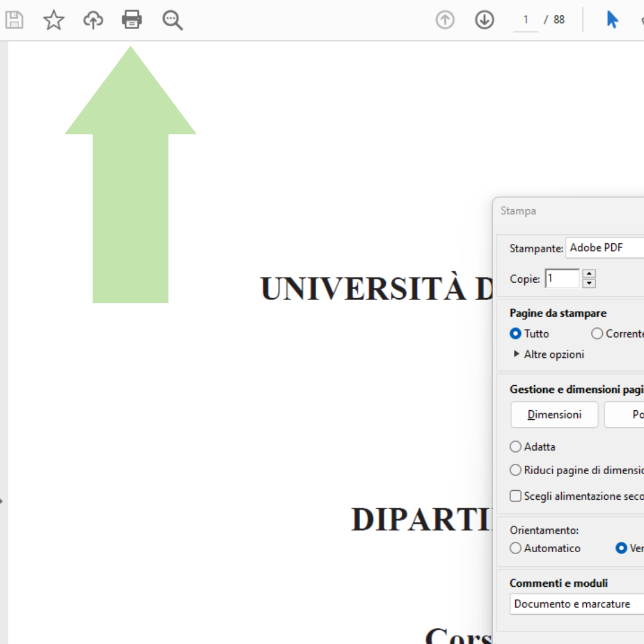Select the Tutto pages radio button
This screenshot has height=644, width=644.
coord(515,333)
